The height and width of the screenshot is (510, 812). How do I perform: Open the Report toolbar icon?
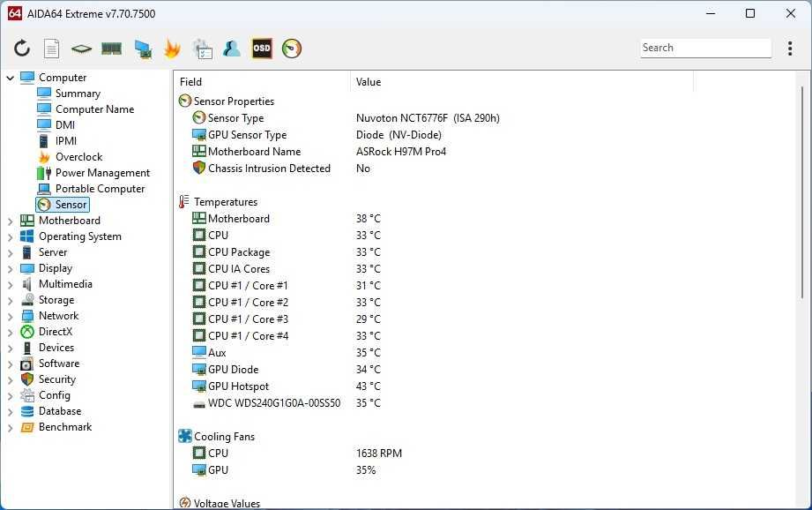tap(51, 49)
